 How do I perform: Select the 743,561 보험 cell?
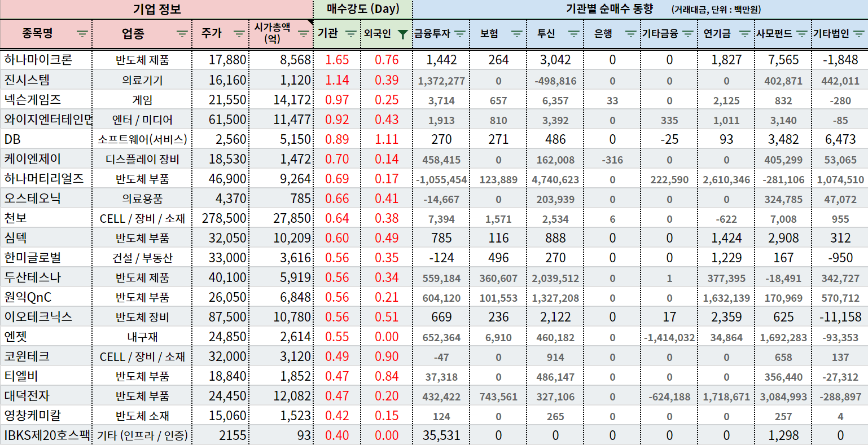(x=498, y=396)
